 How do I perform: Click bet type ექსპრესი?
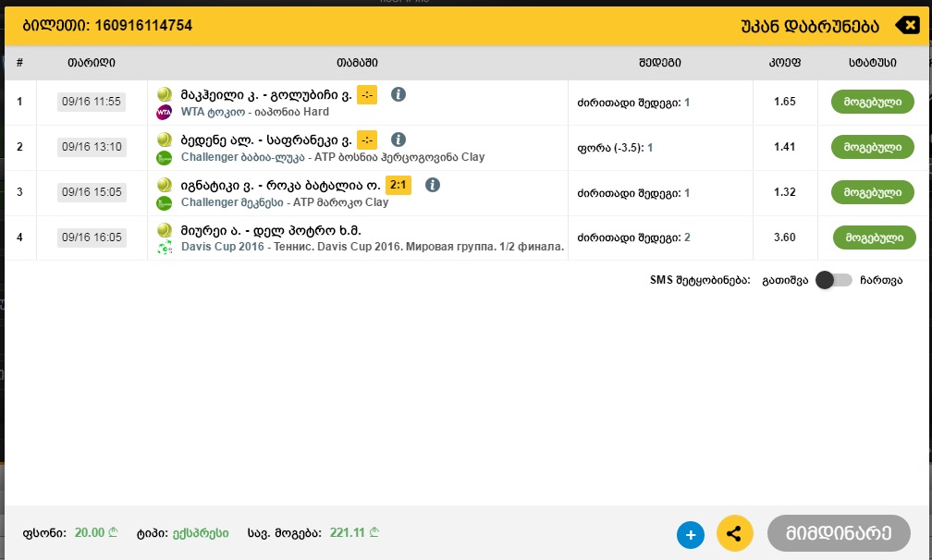tap(201, 533)
